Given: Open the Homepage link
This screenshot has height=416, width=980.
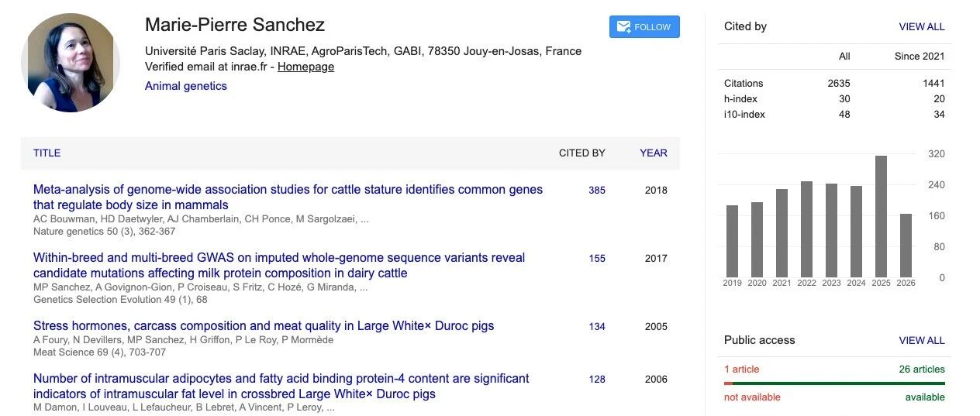Looking at the screenshot, I should tap(305, 67).
